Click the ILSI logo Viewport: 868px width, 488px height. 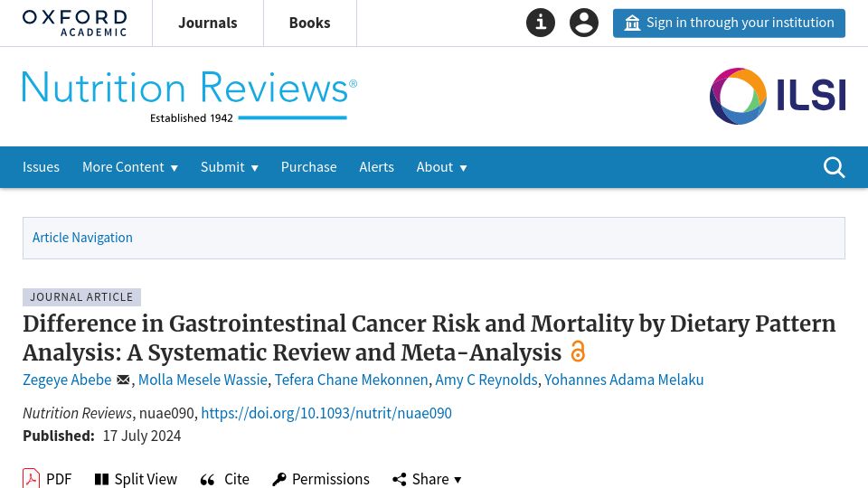coord(778,96)
